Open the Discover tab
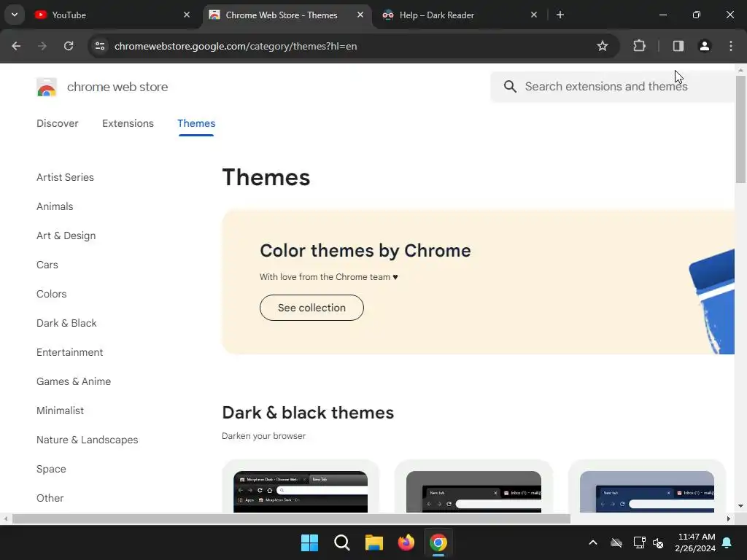This screenshot has height=560, width=747. [x=57, y=123]
